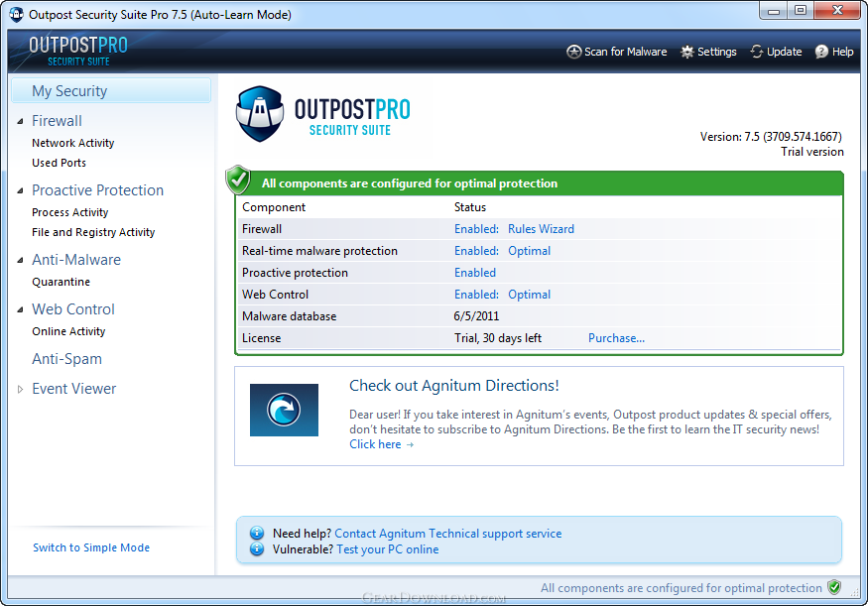
Task: Minimize the Outpost window
Action: (x=774, y=11)
